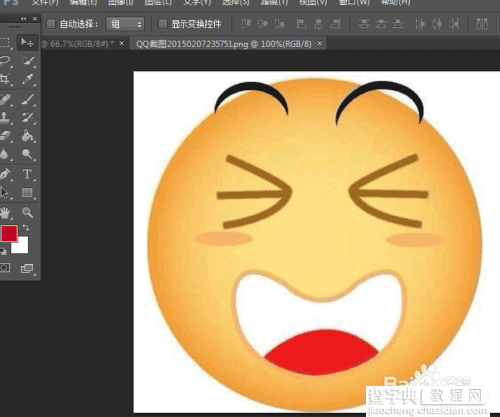
Task: Select the Lasso tool
Action: 5,61
